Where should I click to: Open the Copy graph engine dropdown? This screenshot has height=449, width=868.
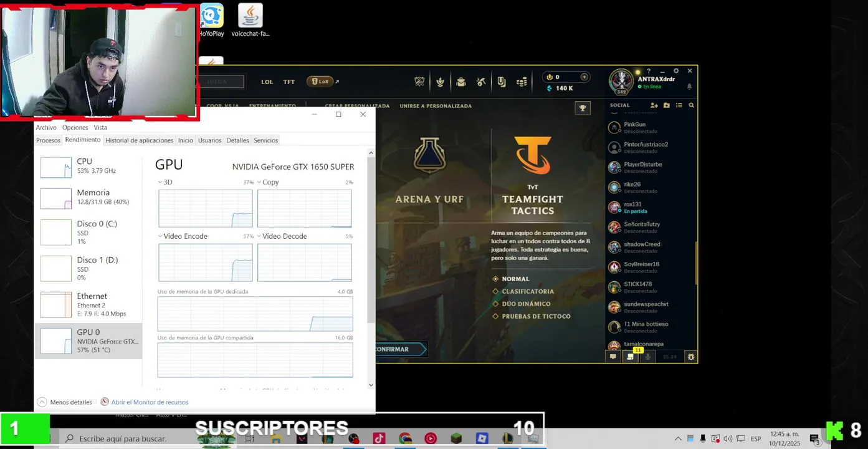coord(259,182)
